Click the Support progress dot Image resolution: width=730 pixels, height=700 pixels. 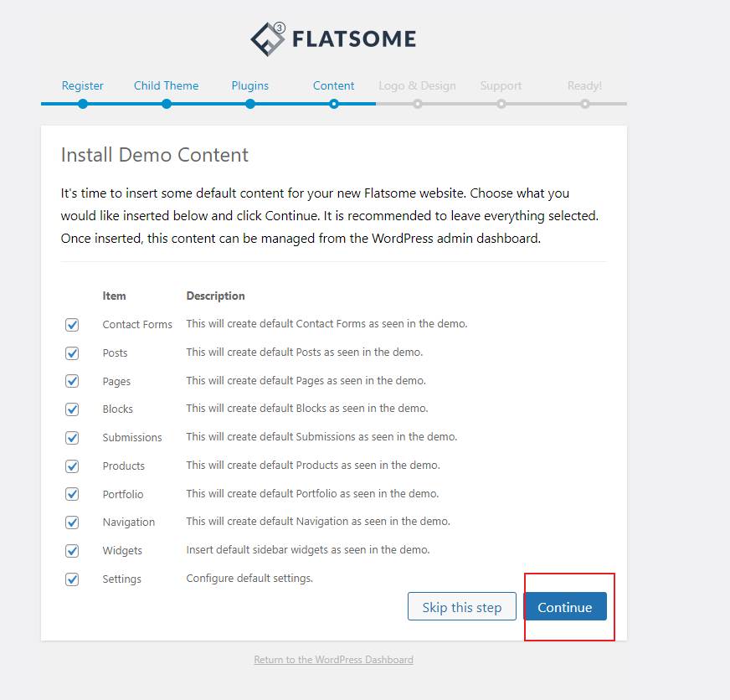coord(501,104)
